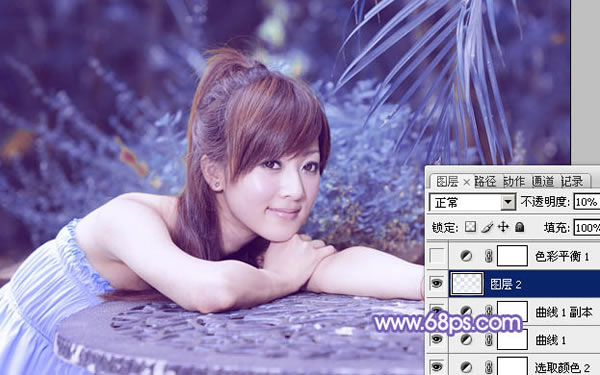Click the 不透明度 value field
The width and height of the screenshot is (600, 375).
point(587,202)
